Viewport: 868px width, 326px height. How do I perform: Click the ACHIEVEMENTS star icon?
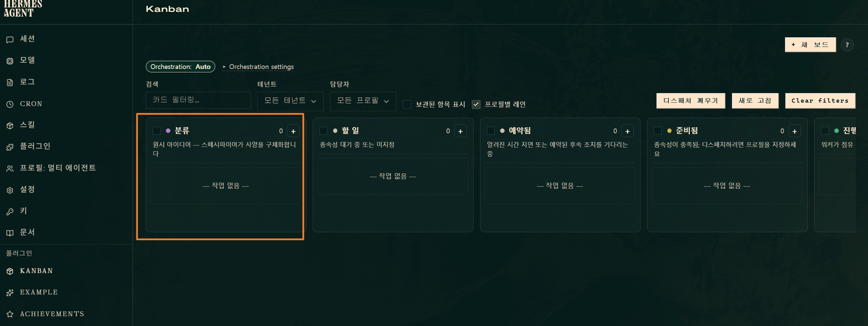pyautogui.click(x=10, y=314)
